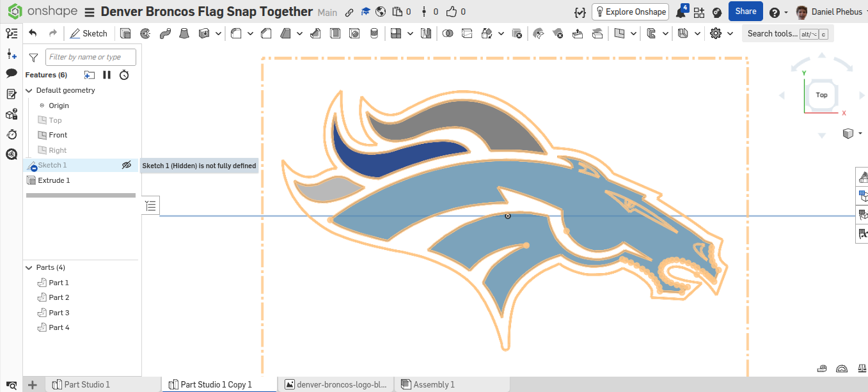Click the Share button
868x392 pixels.
coord(746,12)
